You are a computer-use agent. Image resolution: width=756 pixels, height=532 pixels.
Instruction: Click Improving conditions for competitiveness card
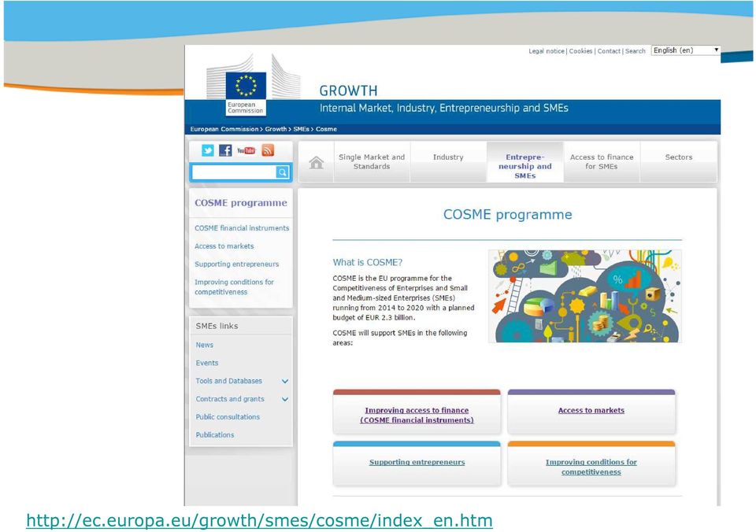[x=591, y=464]
